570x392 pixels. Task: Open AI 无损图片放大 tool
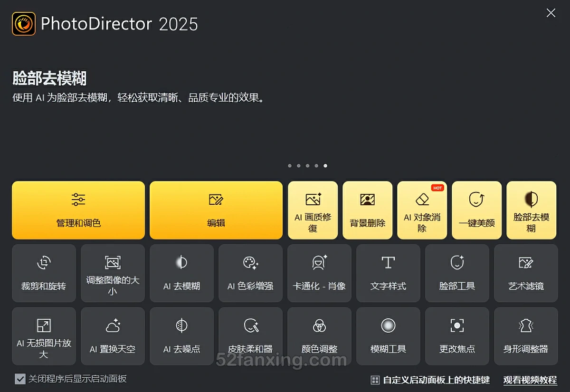(44, 336)
